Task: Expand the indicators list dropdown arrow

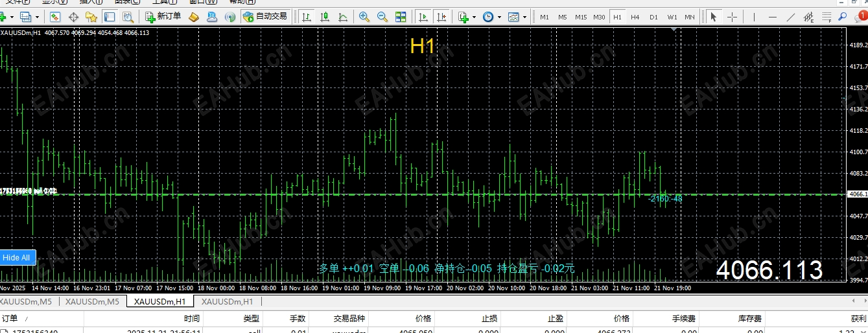Action: (475, 16)
